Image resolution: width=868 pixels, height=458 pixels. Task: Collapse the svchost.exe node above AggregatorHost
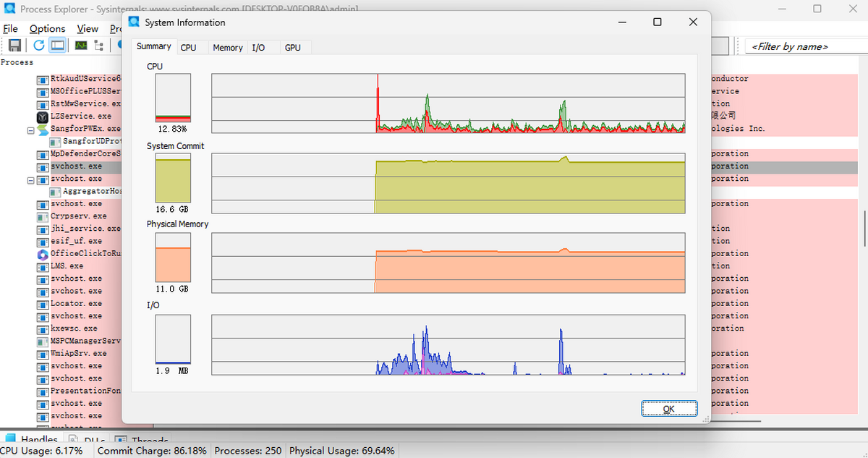tap(30, 179)
